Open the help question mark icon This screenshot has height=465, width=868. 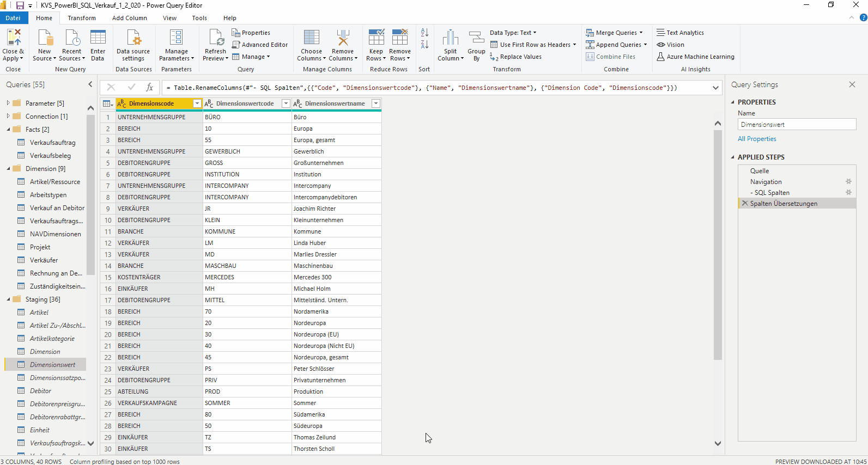(x=863, y=17)
